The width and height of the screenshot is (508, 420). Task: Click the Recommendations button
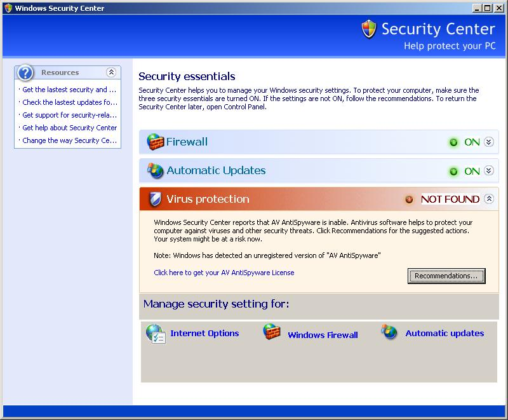446,276
